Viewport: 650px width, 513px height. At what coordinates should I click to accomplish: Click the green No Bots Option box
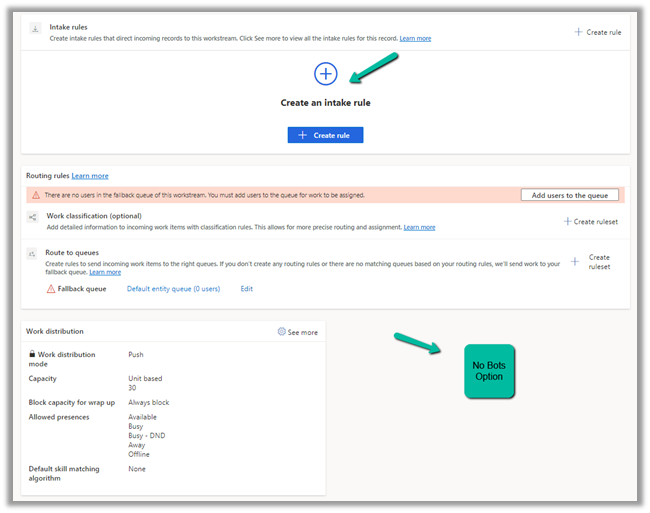click(x=489, y=371)
